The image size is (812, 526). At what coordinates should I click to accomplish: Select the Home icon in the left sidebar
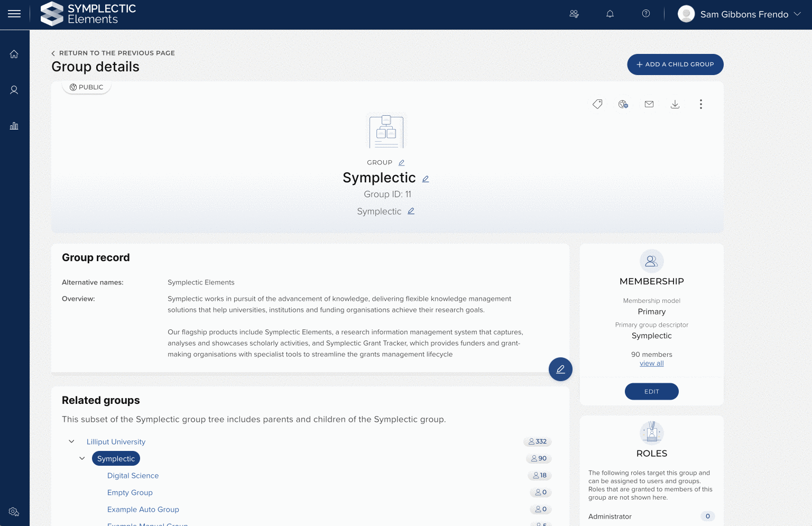14,53
